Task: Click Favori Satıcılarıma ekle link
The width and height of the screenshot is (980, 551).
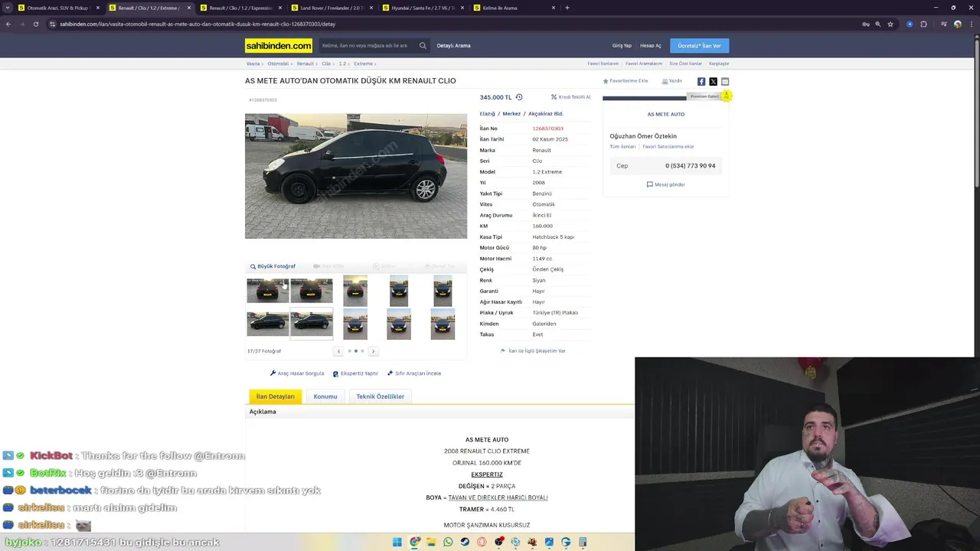Action: (x=668, y=147)
